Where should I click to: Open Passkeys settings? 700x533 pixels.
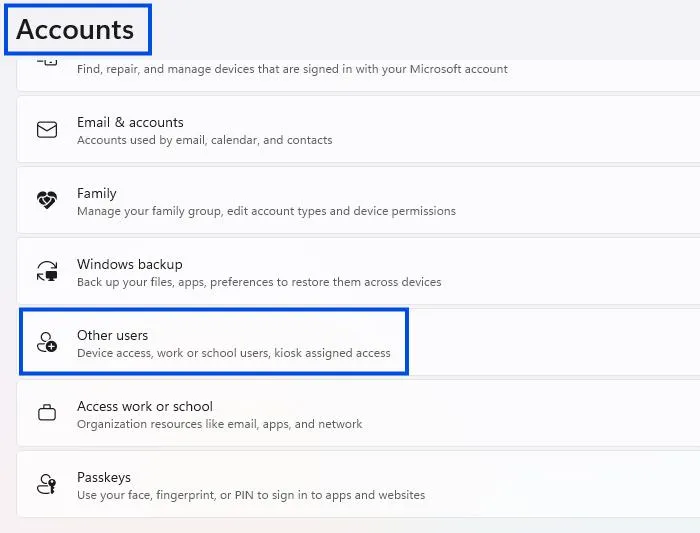pos(358,484)
